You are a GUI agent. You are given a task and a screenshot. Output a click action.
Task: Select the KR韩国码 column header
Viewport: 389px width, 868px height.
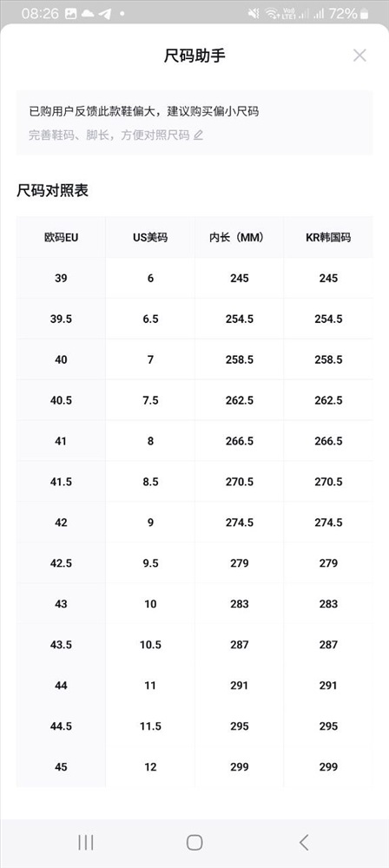coord(328,238)
